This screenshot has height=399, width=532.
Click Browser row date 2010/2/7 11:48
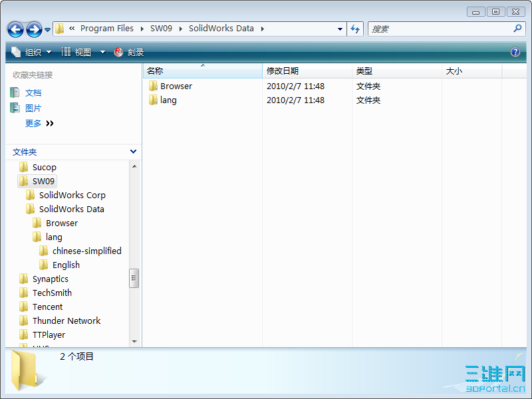point(295,86)
